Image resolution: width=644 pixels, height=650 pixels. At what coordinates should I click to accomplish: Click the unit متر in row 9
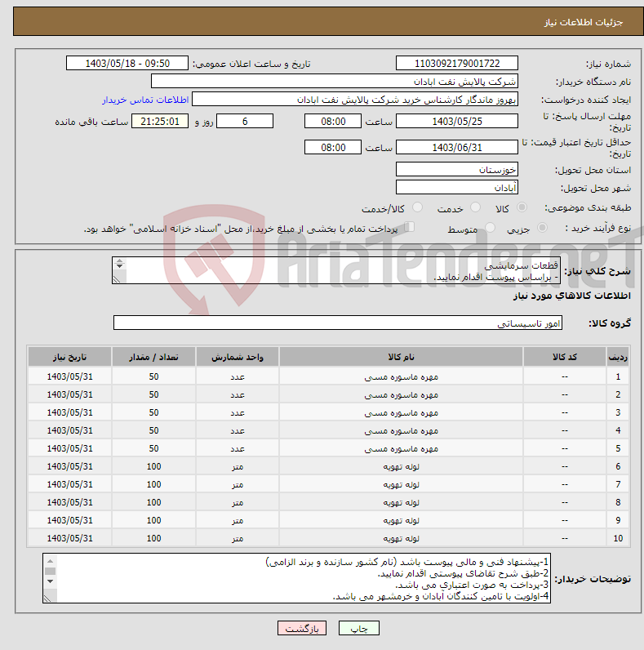pyautogui.click(x=238, y=521)
